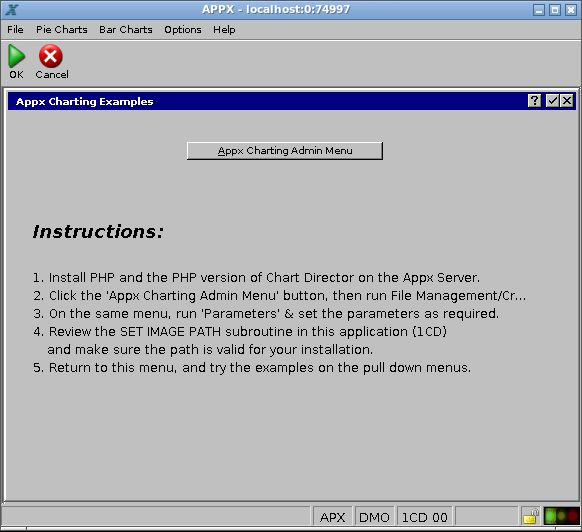Image resolution: width=582 pixels, height=532 pixels.
Task: Click the green OK play arrow icon
Action: (x=16, y=56)
